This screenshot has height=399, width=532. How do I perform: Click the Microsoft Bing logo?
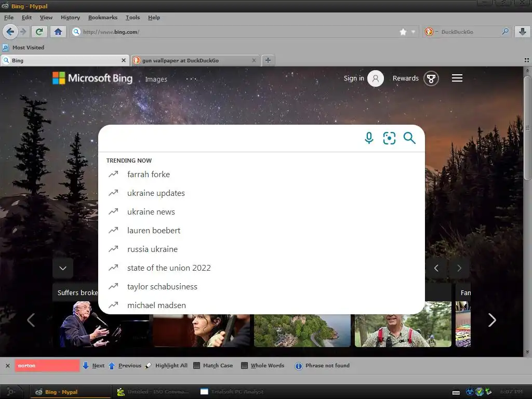coord(92,78)
